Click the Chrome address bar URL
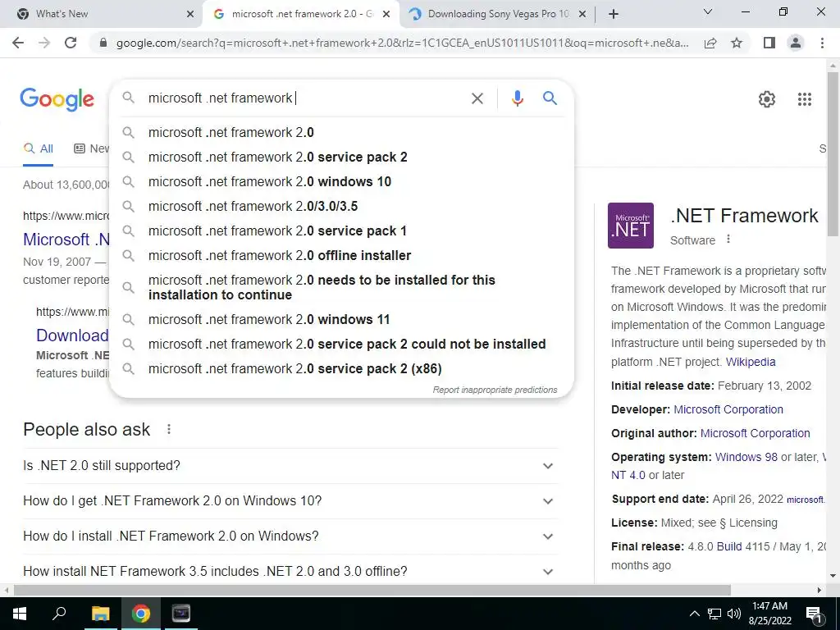 [402, 43]
